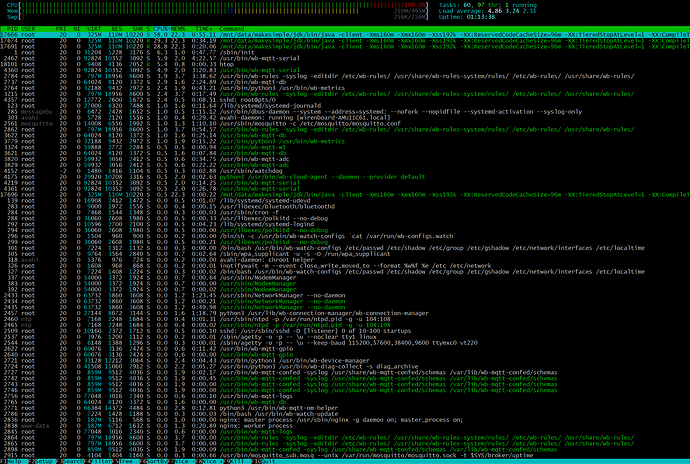Viewport: 690px width, 464px height.
Task: Select the systemd-journald process row
Action: [345, 106]
